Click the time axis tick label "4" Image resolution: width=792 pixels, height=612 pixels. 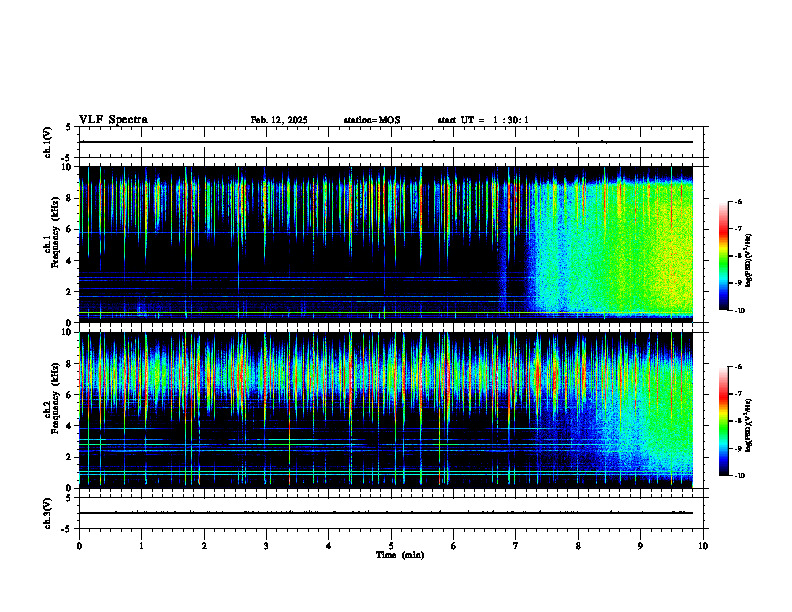(329, 546)
